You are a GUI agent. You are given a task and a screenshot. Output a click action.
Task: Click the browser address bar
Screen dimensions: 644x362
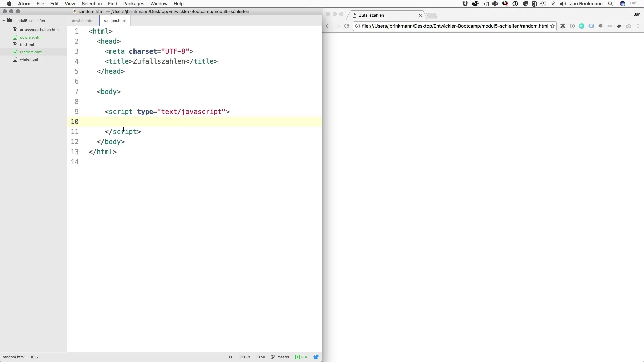click(x=455, y=26)
